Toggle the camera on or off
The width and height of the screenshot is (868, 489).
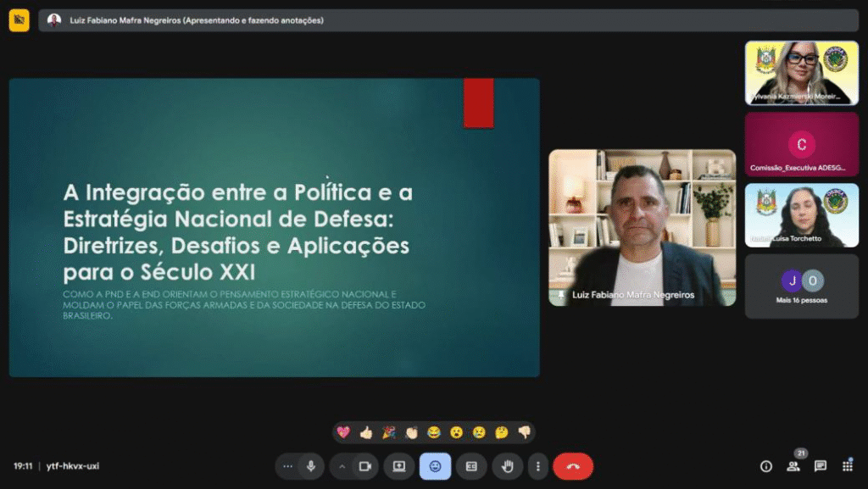(365, 466)
